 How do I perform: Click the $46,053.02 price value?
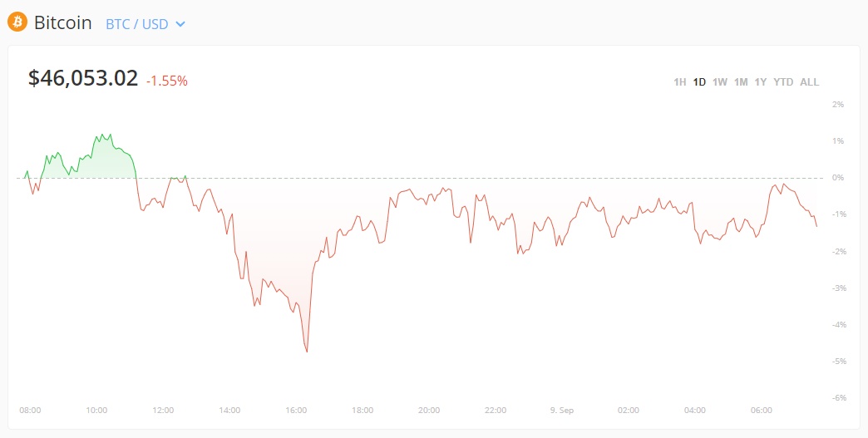(x=83, y=79)
